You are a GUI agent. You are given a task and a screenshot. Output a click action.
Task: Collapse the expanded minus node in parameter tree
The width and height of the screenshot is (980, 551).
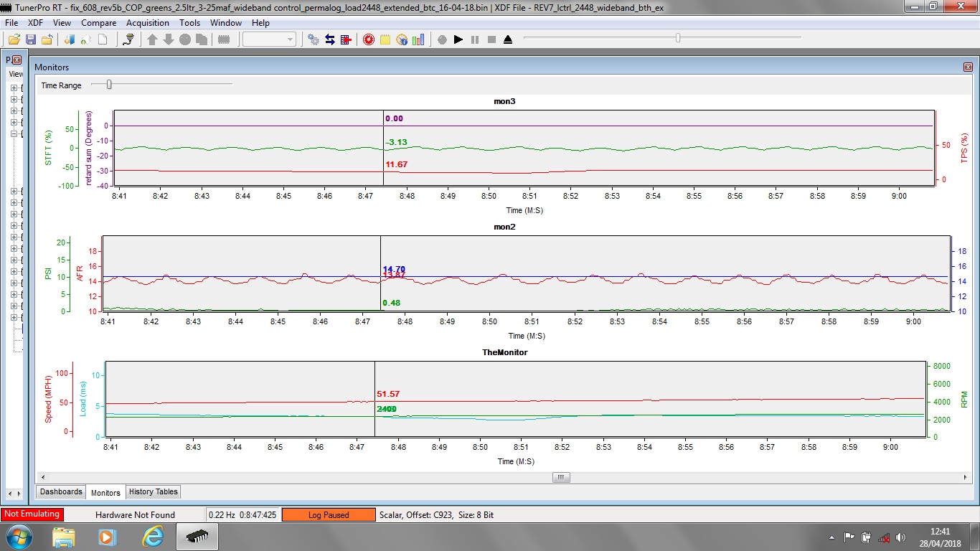pos(13,133)
